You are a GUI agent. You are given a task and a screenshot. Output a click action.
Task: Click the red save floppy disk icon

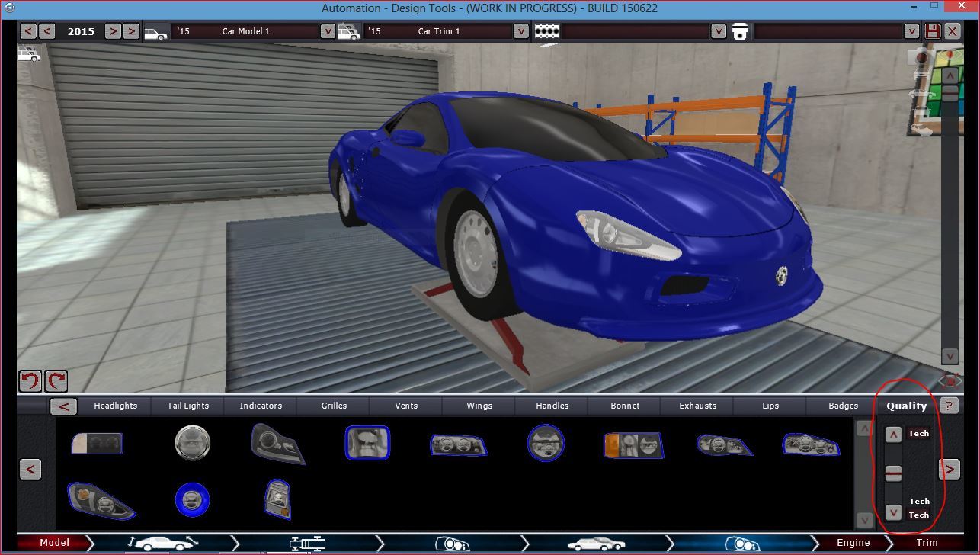tap(932, 31)
